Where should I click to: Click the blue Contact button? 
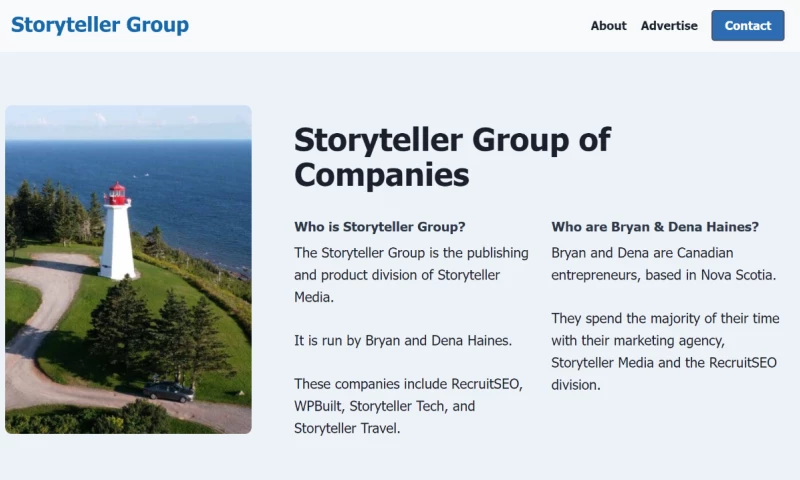[x=748, y=26]
